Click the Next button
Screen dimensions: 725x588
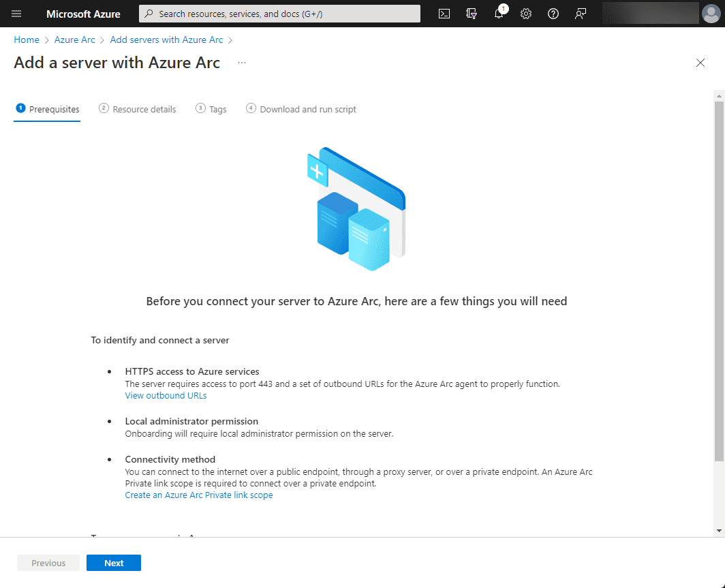point(114,563)
